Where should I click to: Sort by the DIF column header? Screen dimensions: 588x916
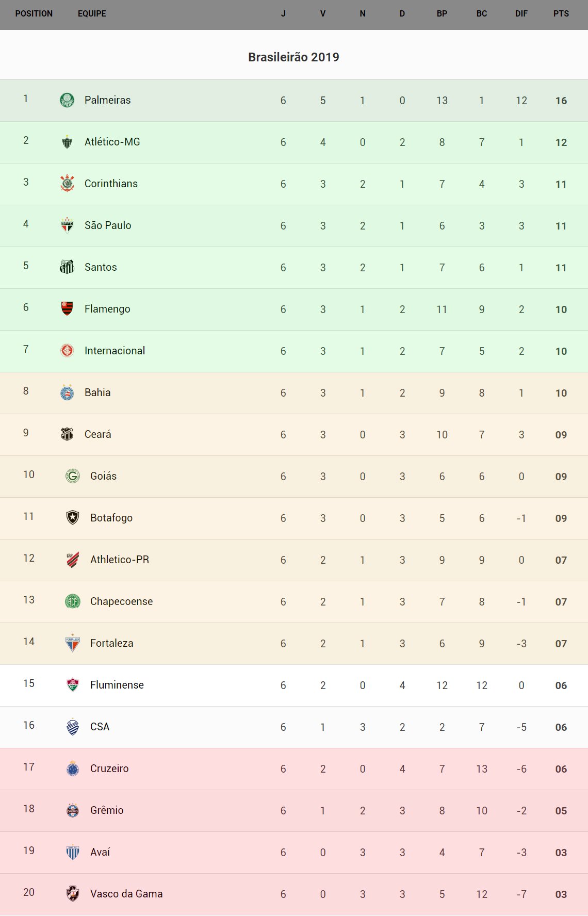[x=521, y=14]
